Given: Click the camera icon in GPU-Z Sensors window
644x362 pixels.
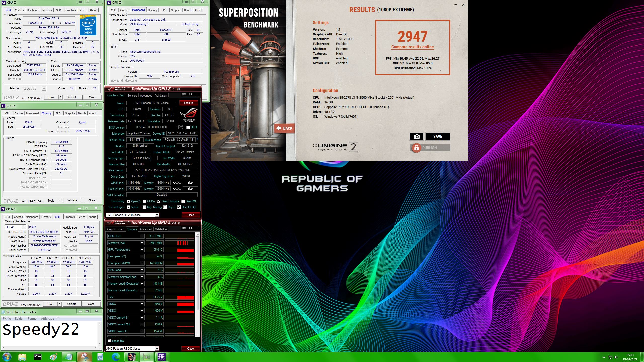Looking at the screenshot, I should pyautogui.click(x=184, y=228).
